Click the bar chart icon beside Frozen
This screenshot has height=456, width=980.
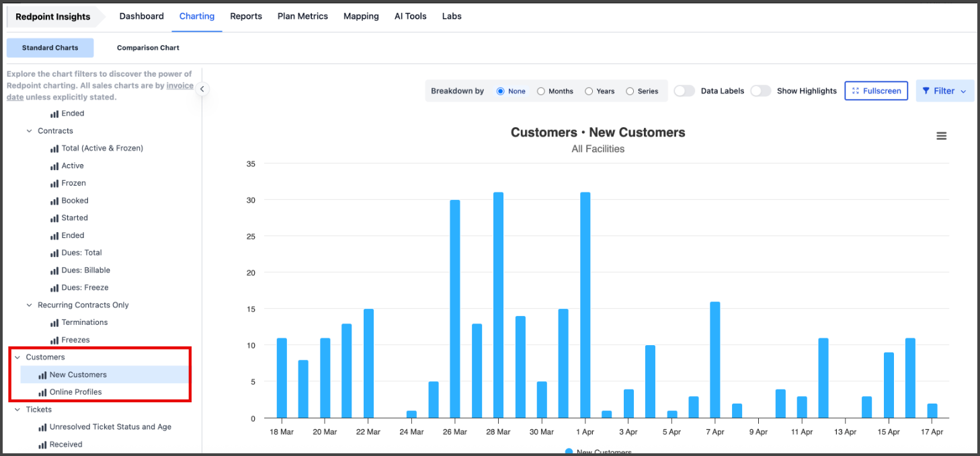[x=54, y=184]
